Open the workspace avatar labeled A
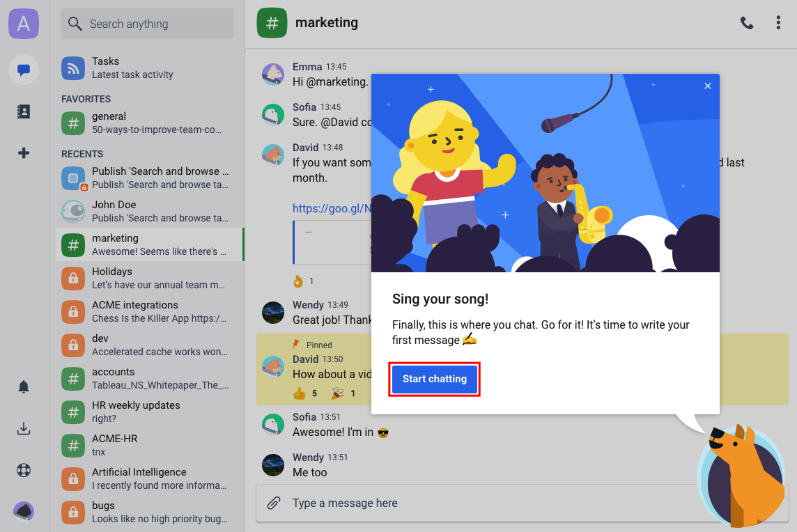The image size is (797, 532). click(x=24, y=24)
